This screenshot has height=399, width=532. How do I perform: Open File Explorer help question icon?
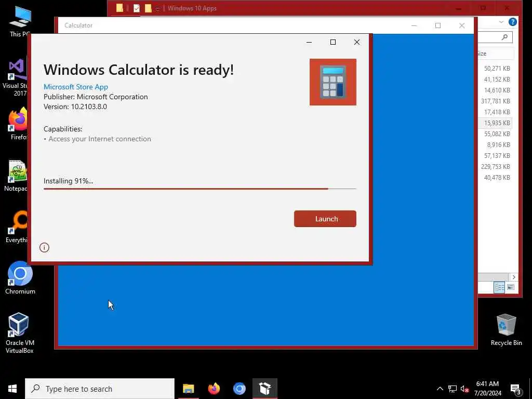coord(513,22)
